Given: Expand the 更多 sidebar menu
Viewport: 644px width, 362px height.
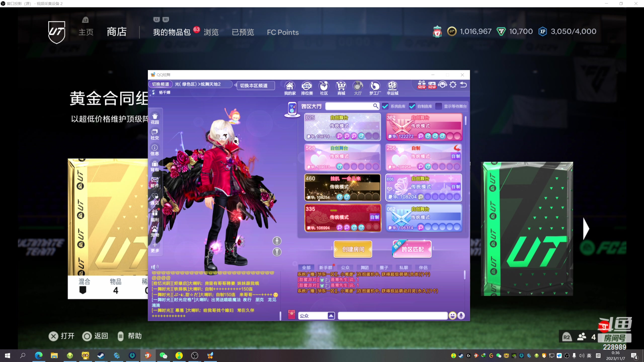Looking at the screenshot, I should (x=155, y=247).
